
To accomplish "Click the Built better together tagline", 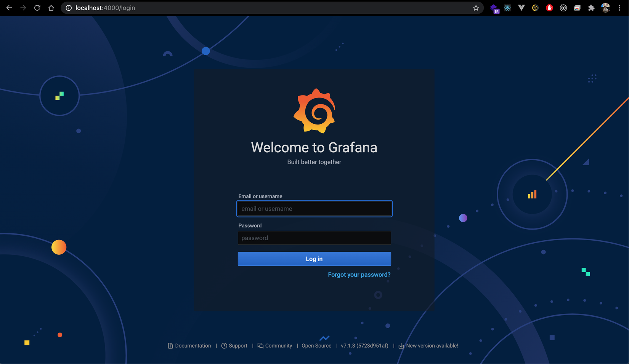I will (314, 162).
